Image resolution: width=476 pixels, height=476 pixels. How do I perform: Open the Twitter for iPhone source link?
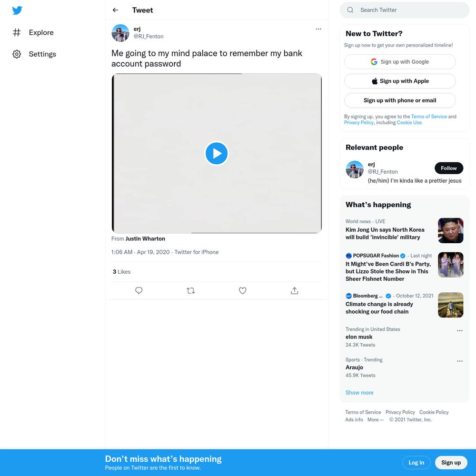pos(197,252)
